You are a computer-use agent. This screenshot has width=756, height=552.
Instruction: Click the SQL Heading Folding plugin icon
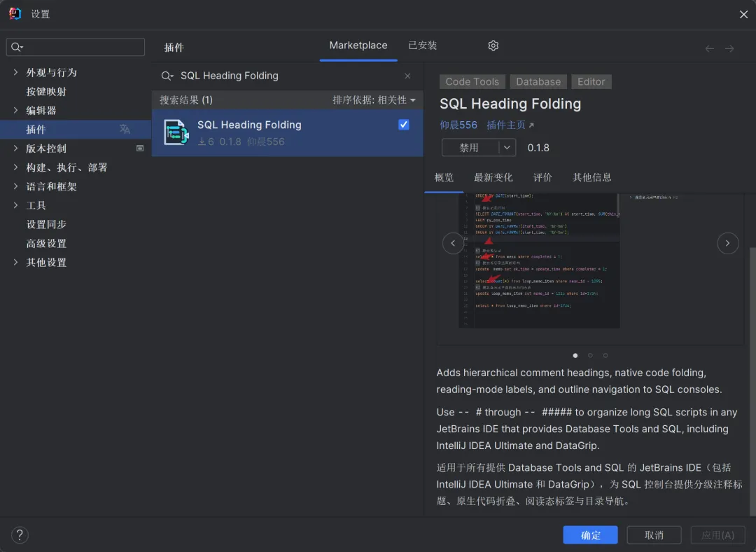point(176,132)
